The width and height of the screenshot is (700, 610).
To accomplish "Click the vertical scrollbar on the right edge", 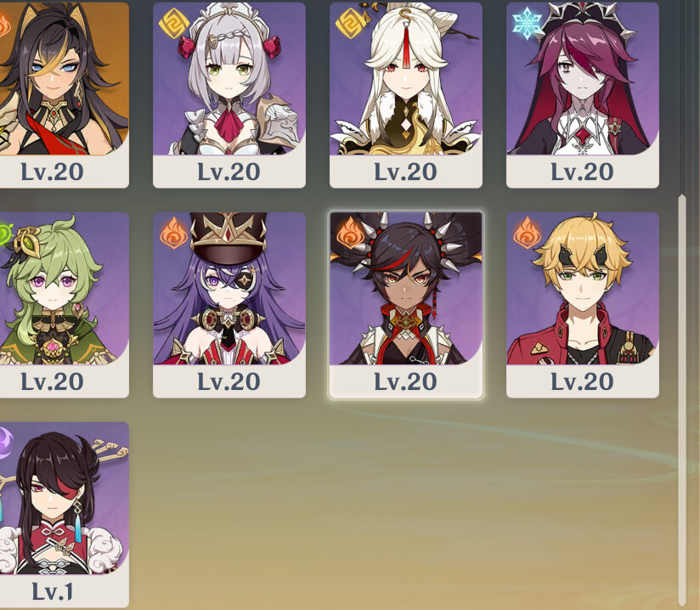I will (681, 400).
